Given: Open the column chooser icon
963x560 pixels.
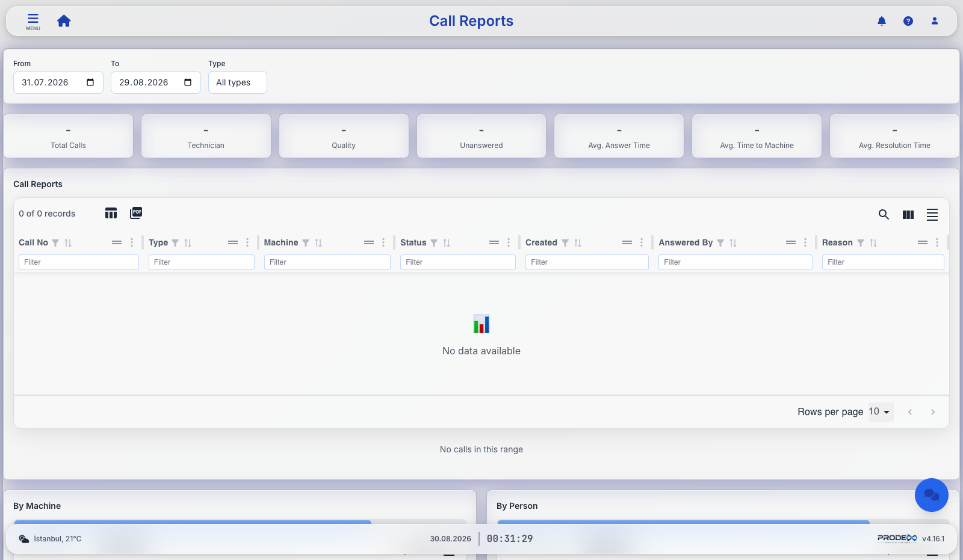Looking at the screenshot, I should (908, 215).
